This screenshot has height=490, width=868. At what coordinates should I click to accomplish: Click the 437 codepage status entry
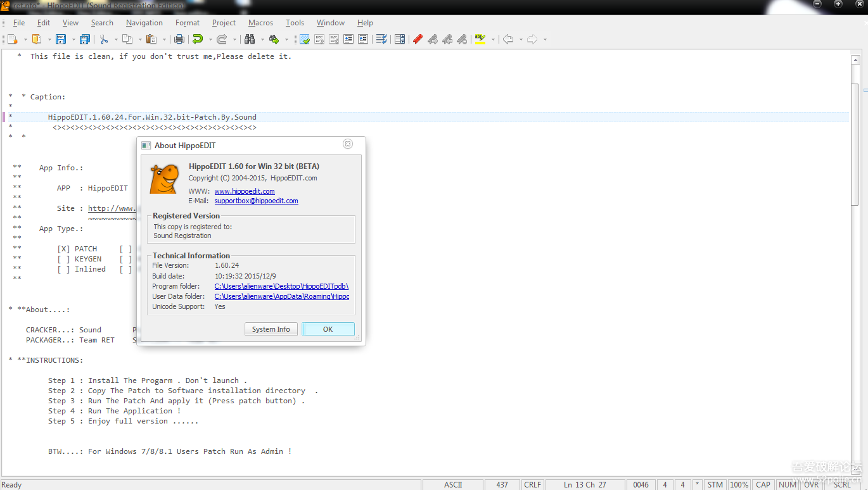[x=502, y=484]
